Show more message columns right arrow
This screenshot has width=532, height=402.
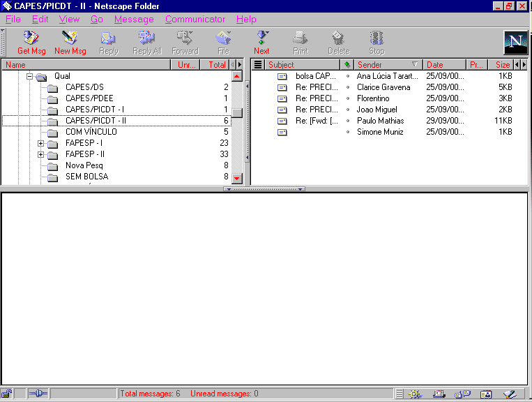[x=524, y=64]
